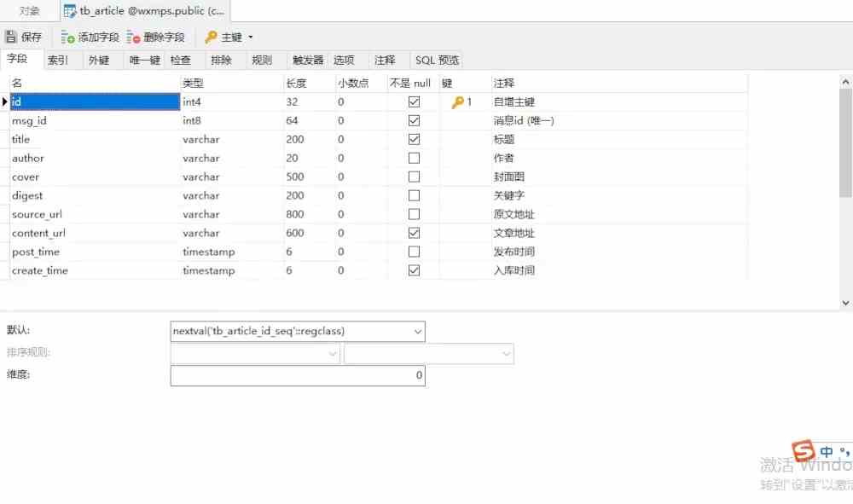The width and height of the screenshot is (853, 504).
Task: Click scroll up arrow of field list
Action: [x=845, y=82]
